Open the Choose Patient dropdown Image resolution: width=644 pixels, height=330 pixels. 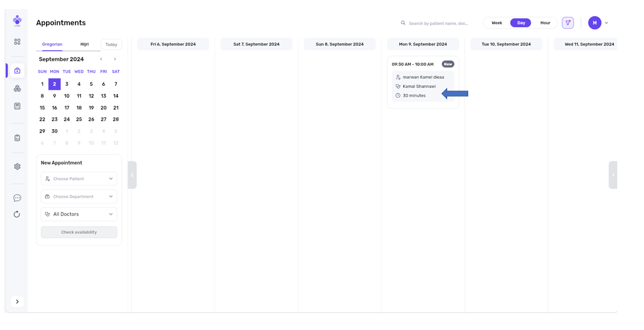(79, 179)
